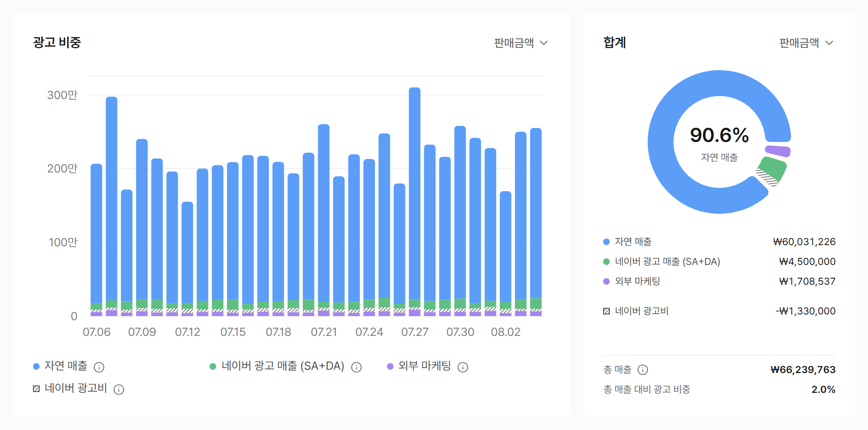Select blue 자연 매출 segment of donut chart
868x430 pixels.
click(661, 142)
